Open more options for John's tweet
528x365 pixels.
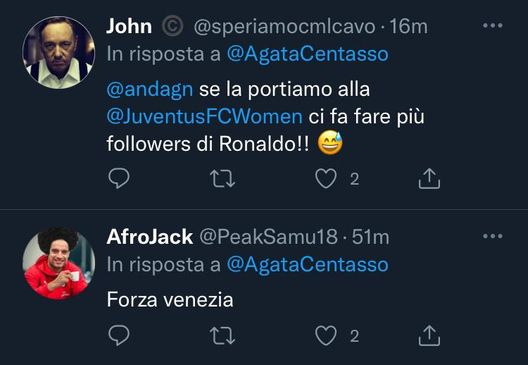[493, 26]
